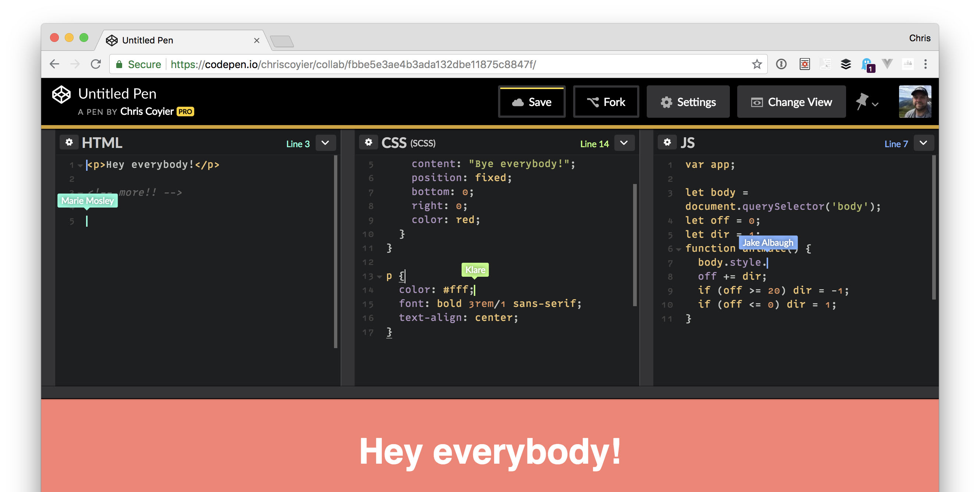The height and width of the screenshot is (492, 980).
Task: Open the HTML panel settings gear
Action: [70, 142]
